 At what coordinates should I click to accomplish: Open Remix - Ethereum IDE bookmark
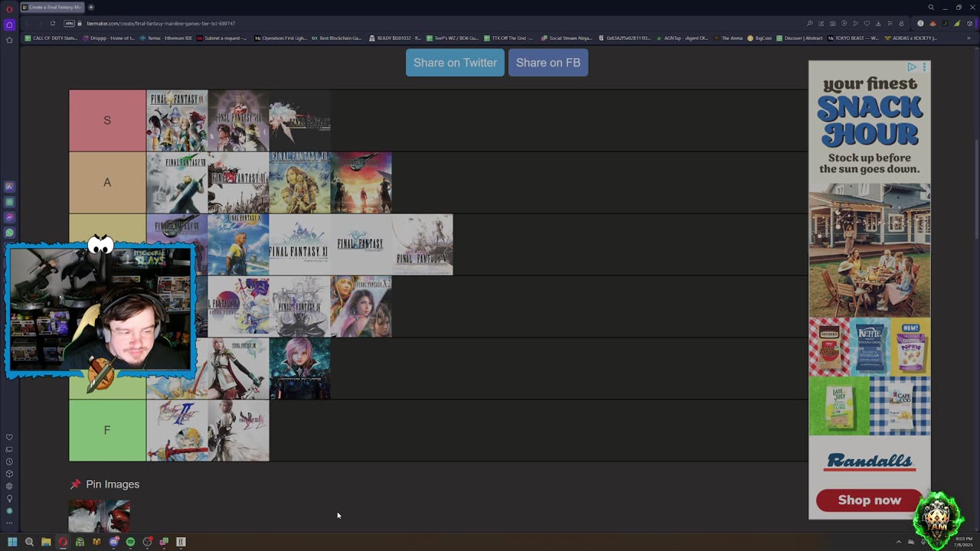point(166,37)
